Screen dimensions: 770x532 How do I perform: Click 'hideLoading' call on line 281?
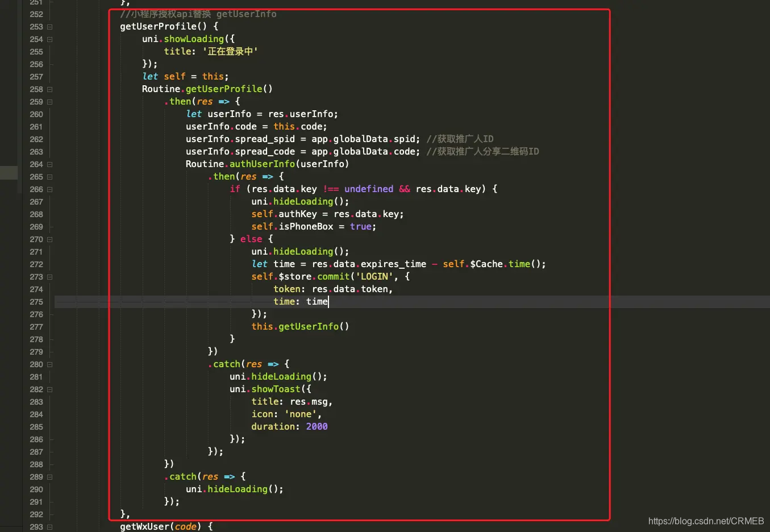click(x=281, y=376)
